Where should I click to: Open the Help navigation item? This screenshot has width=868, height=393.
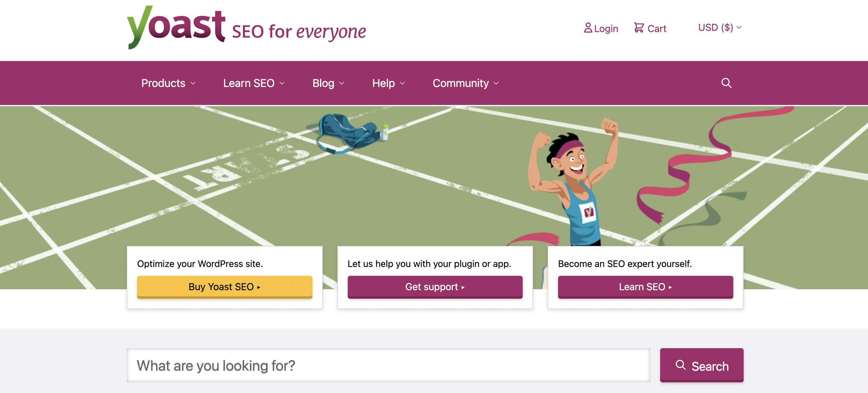coord(383,83)
